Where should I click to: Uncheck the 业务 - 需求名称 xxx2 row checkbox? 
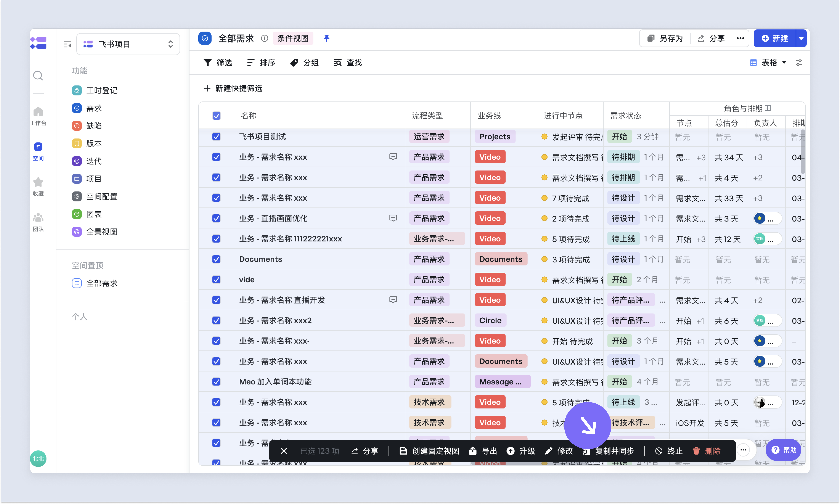click(216, 320)
